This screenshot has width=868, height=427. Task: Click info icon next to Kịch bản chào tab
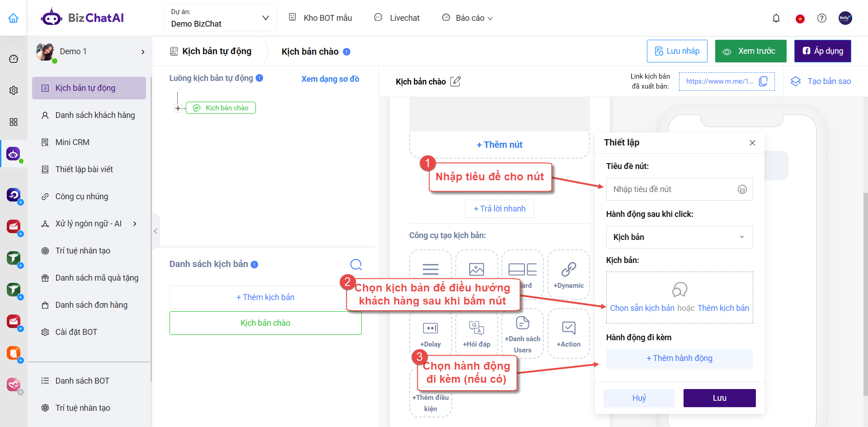347,52
